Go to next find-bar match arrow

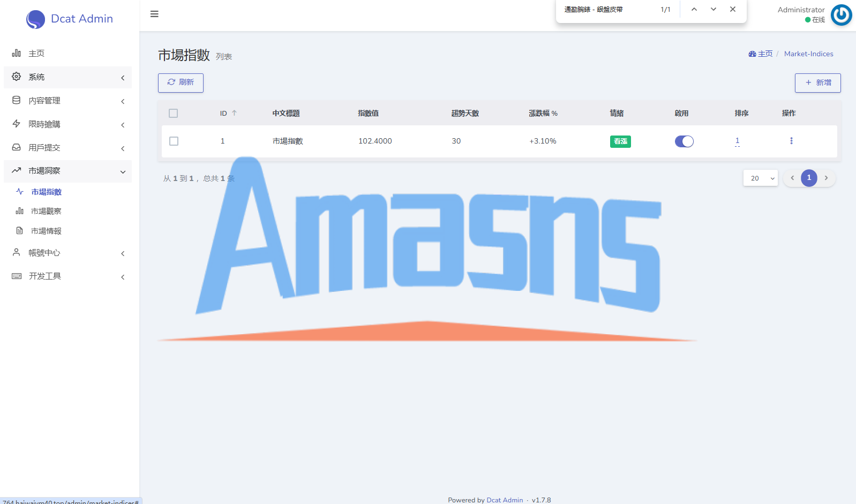(x=714, y=9)
